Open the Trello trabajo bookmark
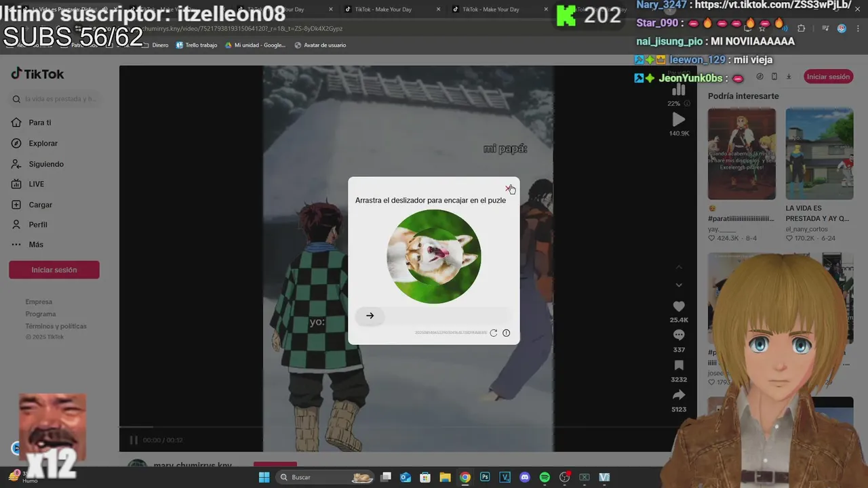The image size is (868, 488). (x=197, y=45)
